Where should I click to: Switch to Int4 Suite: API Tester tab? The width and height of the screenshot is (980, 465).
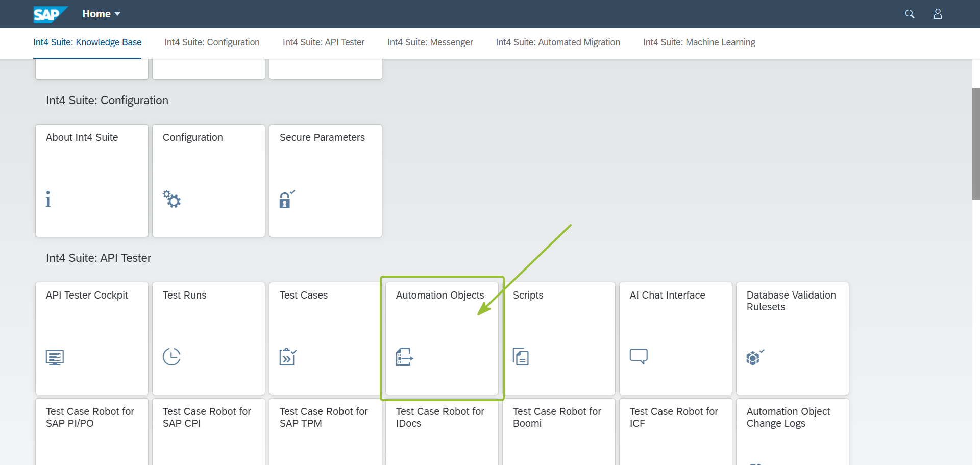[324, 42]
